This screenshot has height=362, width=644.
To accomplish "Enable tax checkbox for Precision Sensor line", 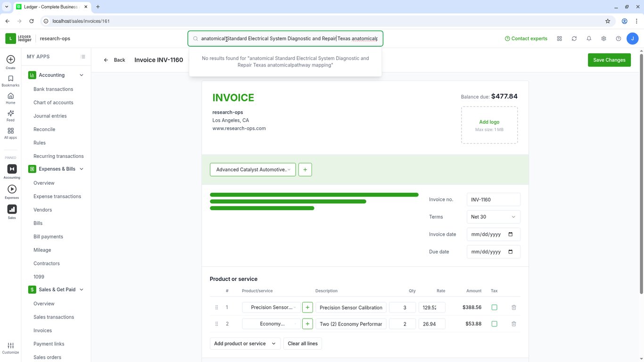I will pyautogui.click(x=494, y=307).
